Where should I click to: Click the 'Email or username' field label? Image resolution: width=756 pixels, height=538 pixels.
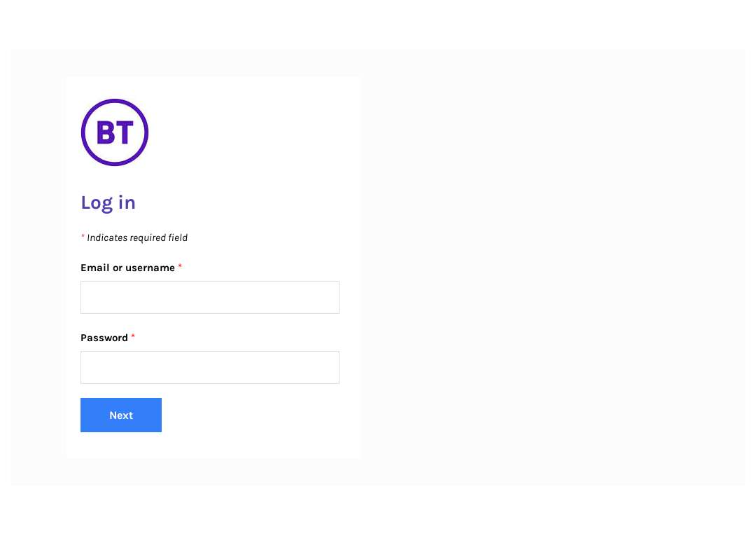pos(128,268)
